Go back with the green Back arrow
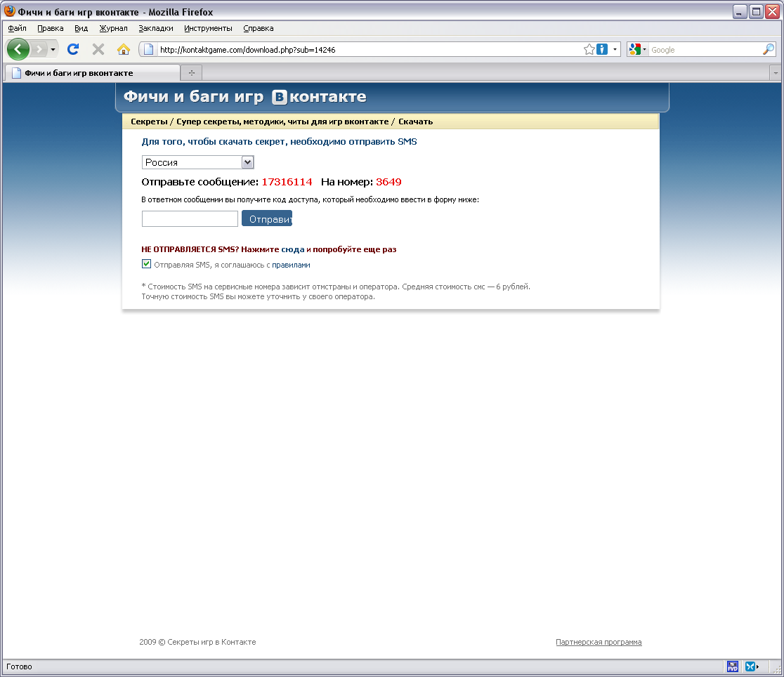784x677 pixels. pos(18,49)
